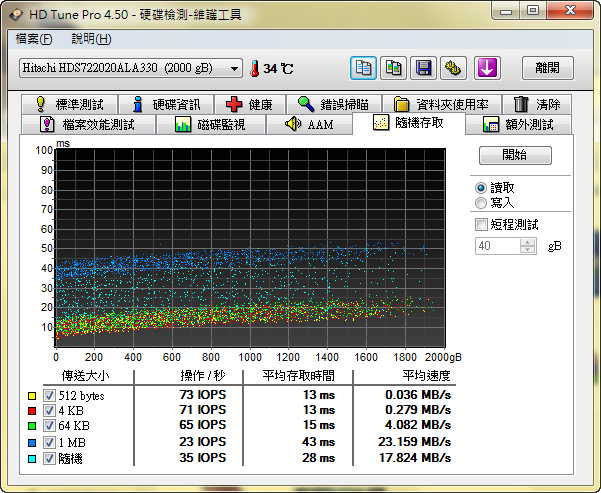
Task: Click the green 64 KB color swatch
Action: (x=32, y=426)
